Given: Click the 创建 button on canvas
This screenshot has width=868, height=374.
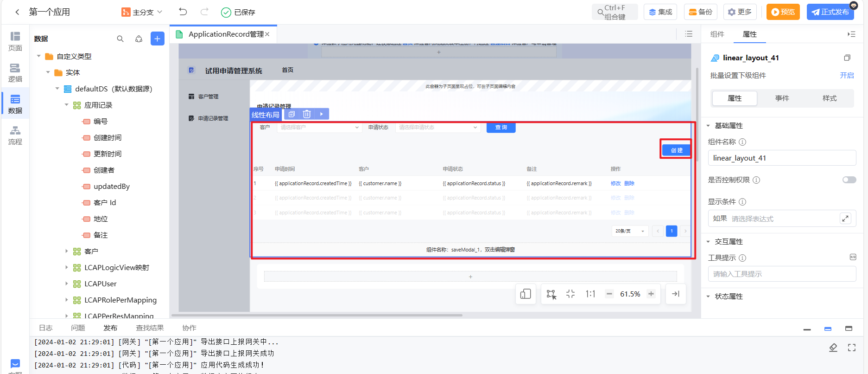Looking at the screenshot, I should (x=677, y=150).
